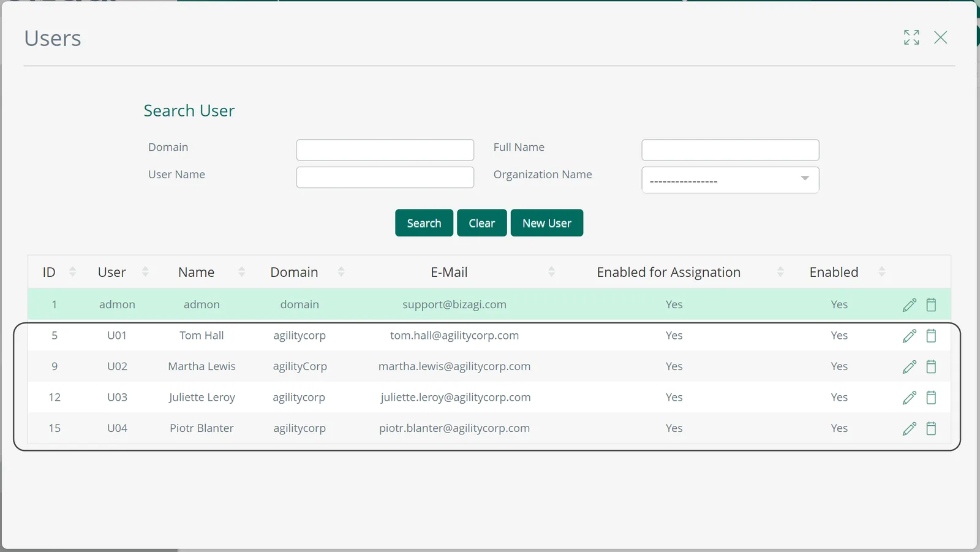
Task: Delete Piotr Blanter's user entry
Action: (931, 428)
